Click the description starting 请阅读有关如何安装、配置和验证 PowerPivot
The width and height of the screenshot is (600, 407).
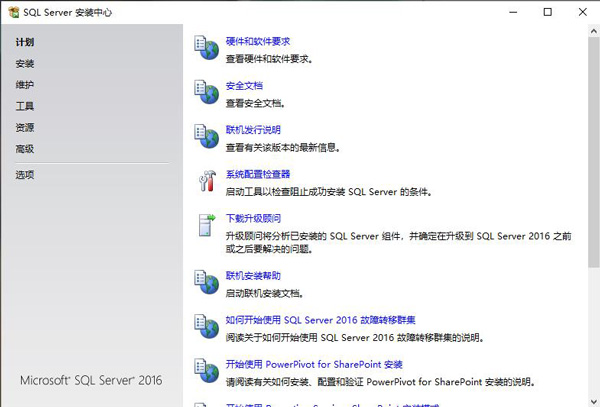click(x=380, y=382)
